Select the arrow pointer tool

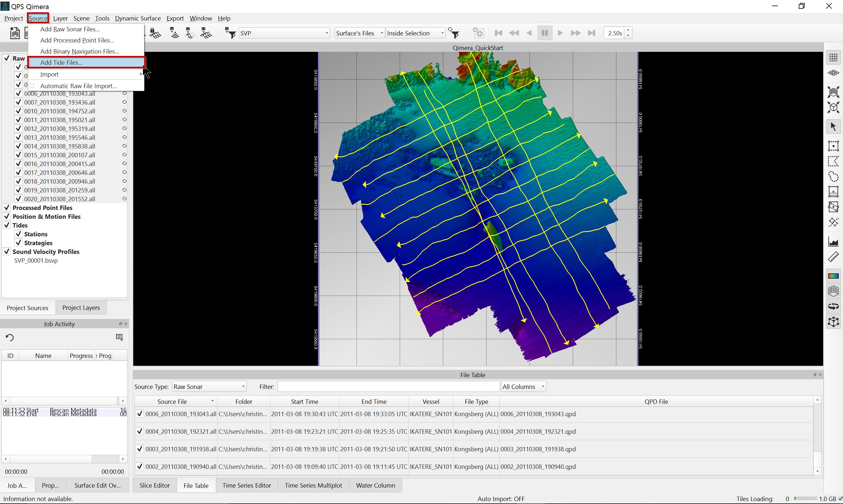click(x=833, y=127)
